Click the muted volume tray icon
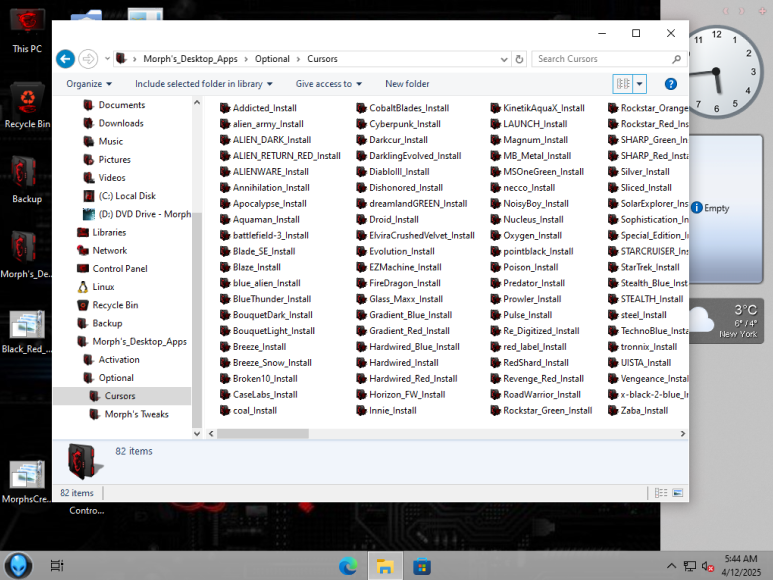773x580 pixels. click(x=708, y=566)
